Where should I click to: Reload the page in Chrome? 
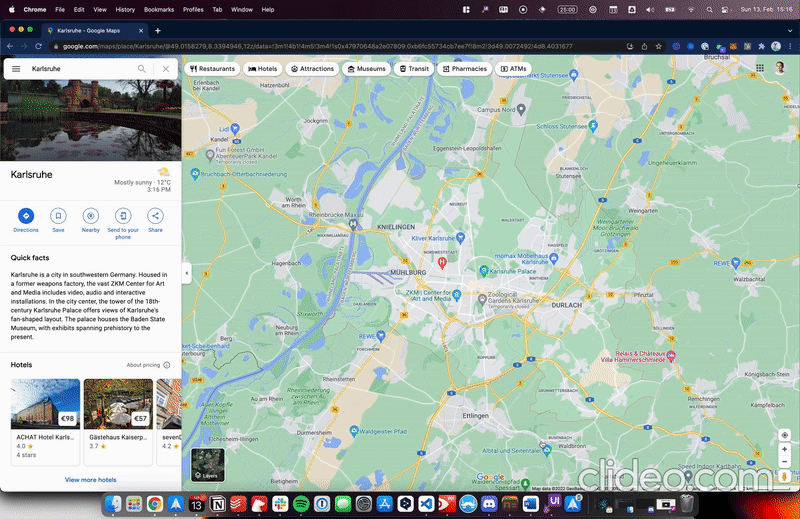tap(38, 46)
